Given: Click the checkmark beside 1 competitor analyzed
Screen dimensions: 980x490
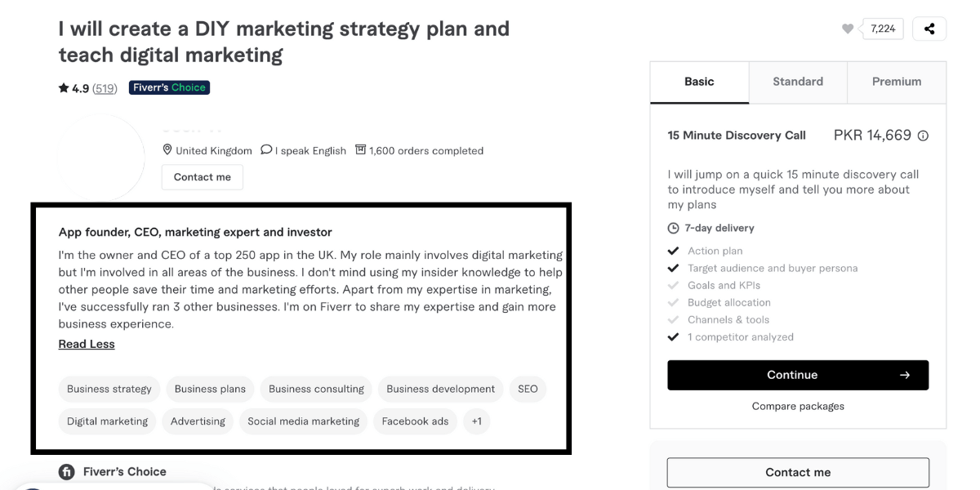Looking at the screenshot, I should click(x=674, y=336).
